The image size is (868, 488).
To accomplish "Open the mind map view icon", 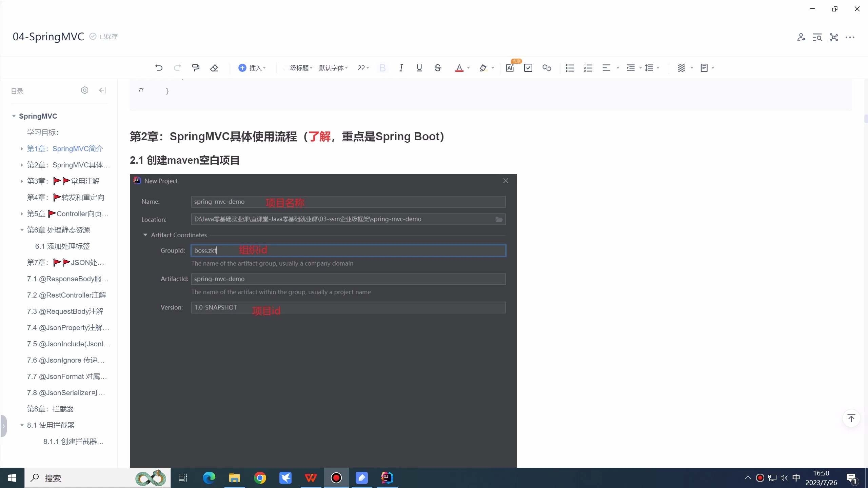I will point(833,37).
